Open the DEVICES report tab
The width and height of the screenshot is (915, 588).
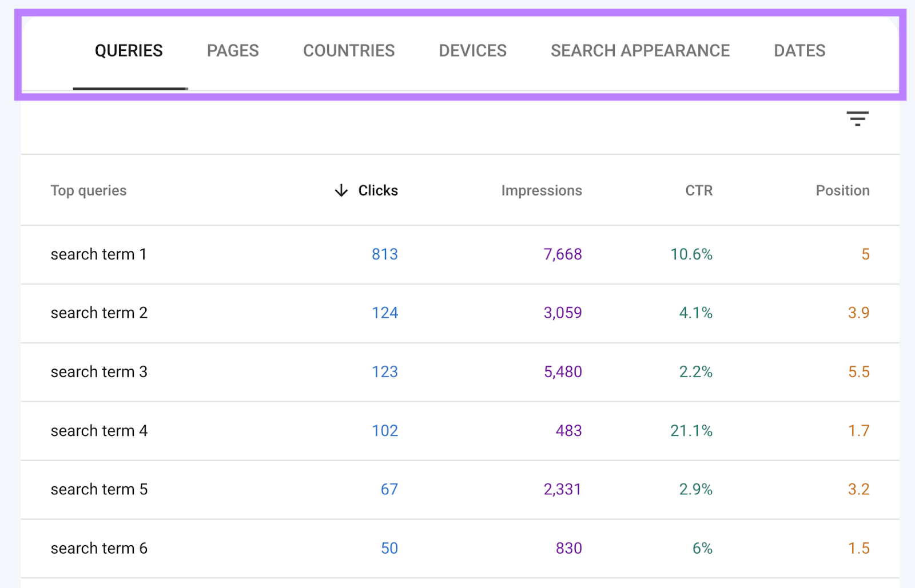pos(472,50)
